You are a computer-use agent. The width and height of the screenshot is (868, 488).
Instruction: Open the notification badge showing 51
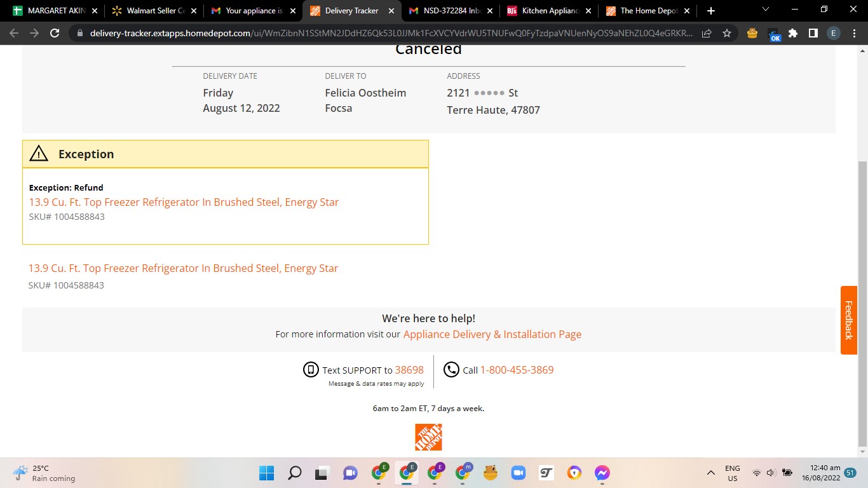pyautogui.click(x=850, y=473)
